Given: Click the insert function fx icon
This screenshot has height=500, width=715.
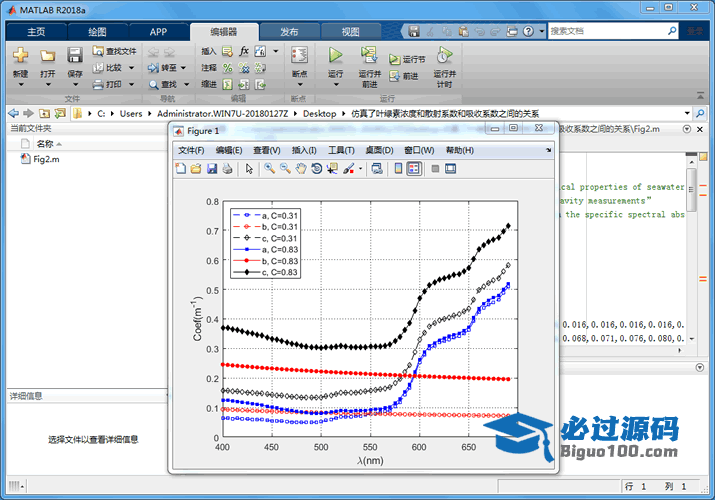Looking at the screenshot, I should 244,51.
